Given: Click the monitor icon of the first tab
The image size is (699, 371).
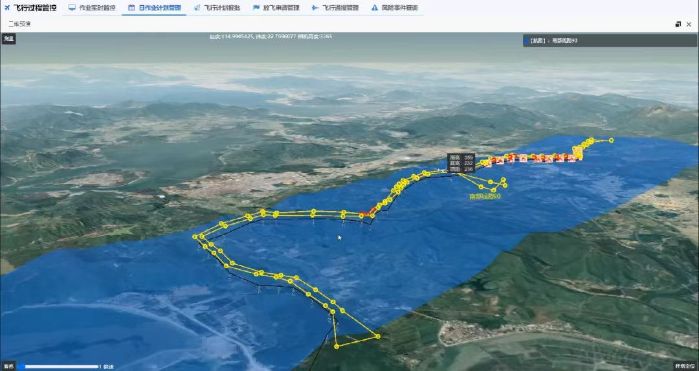Looking at the screenshot, I should (72, 8).
